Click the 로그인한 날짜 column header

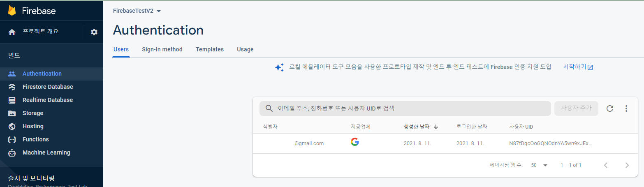click(472, 127)
